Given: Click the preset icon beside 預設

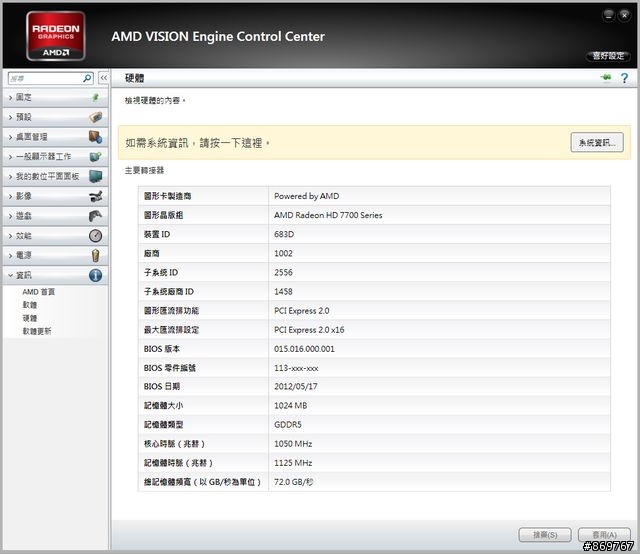Looking at the screenshot, I should [x=96, y=117].
